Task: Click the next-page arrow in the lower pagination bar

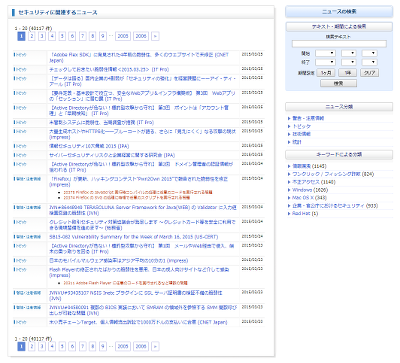Action: click(155, 346)
